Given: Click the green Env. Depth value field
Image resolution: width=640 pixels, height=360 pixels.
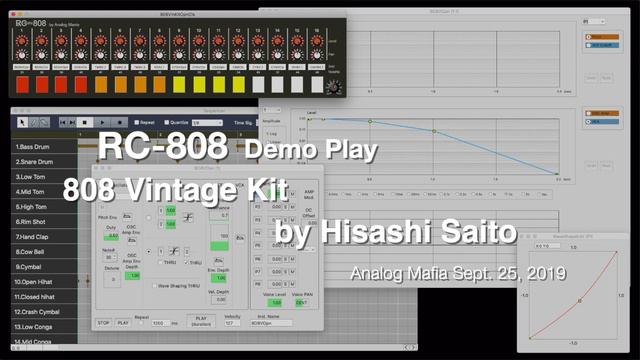Looking at the screenshot, I should [x=219, y=278].
